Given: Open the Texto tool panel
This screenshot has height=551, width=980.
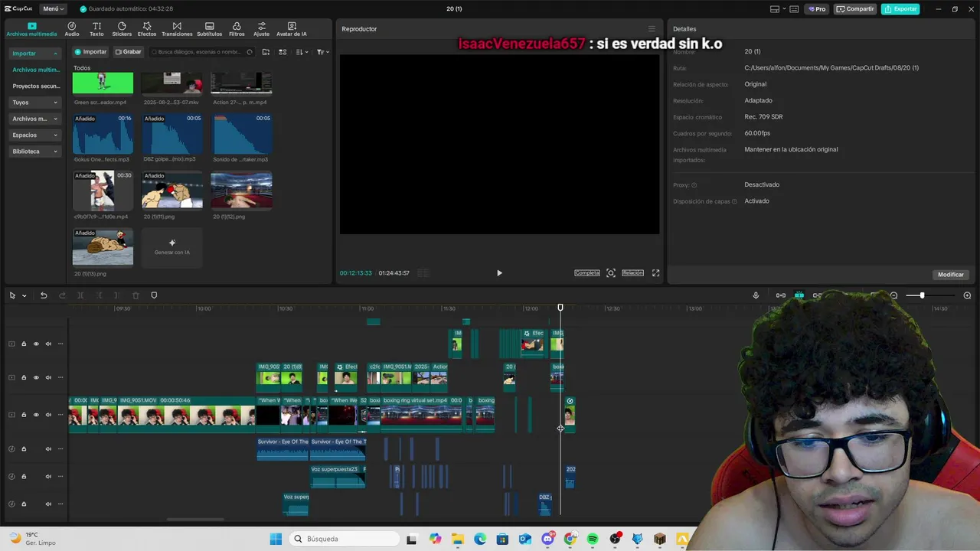Looking at the screenshot, I should pos(96,29).
